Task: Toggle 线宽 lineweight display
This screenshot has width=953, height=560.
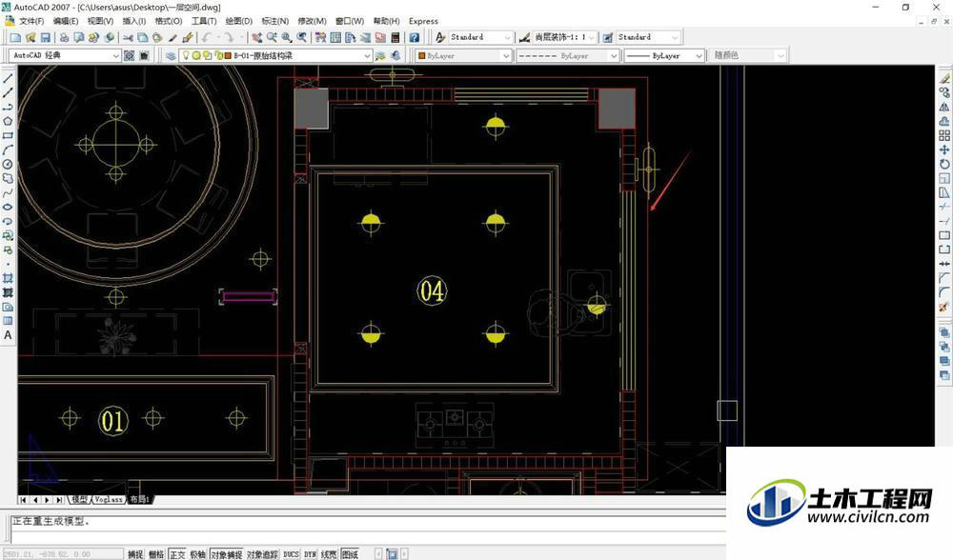Action: pos(329,554)
